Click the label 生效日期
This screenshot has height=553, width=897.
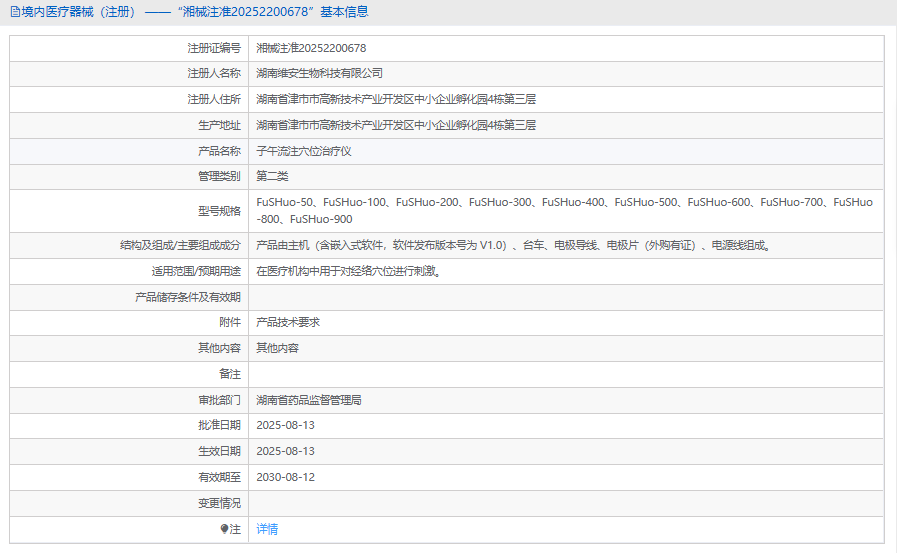[220, 451]
